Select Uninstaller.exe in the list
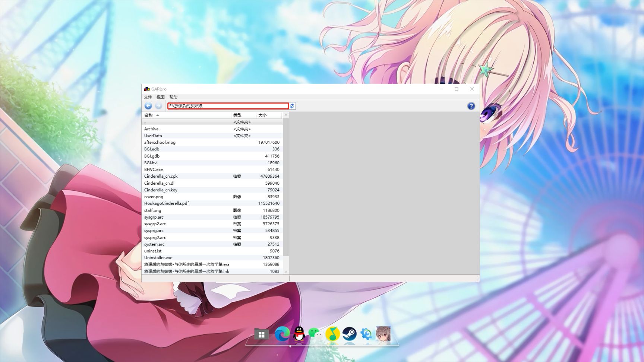 point(212,258)
